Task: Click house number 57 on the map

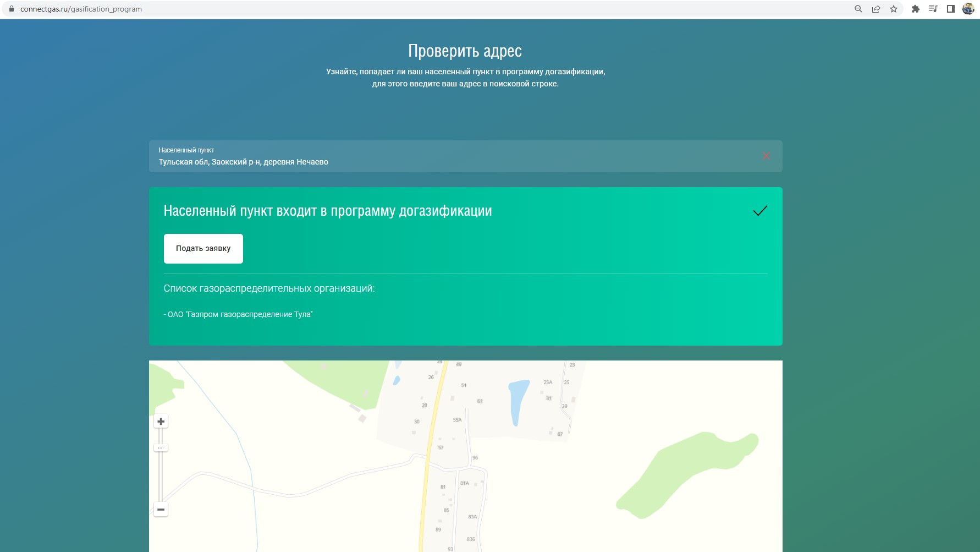Action: 441,447
